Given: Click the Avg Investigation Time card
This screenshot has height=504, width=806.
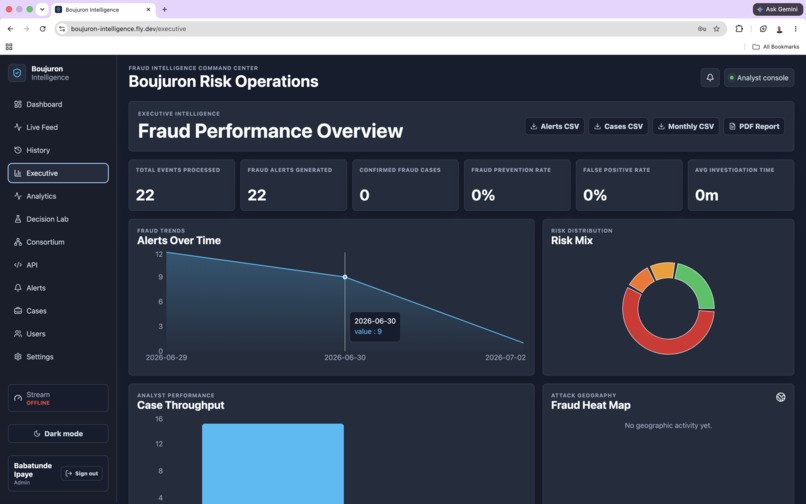Looking at the screenshot, I should tap(741, 185).
